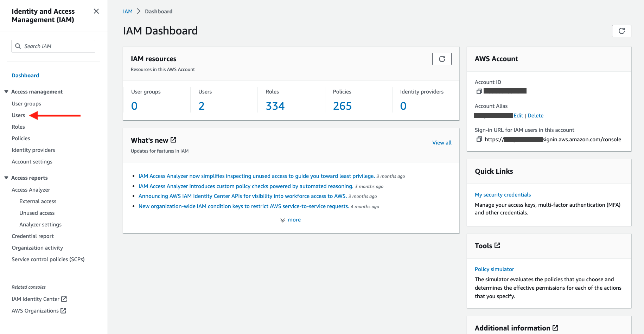The height and width of the screenshot is (334, 644).
Task: Open the Policy simulator link
Action: pos(494,269)
